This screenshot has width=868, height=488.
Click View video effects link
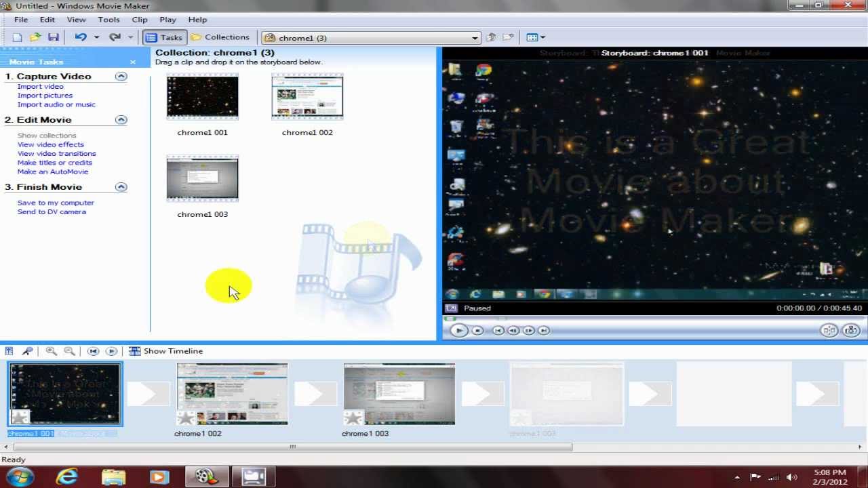51,144
